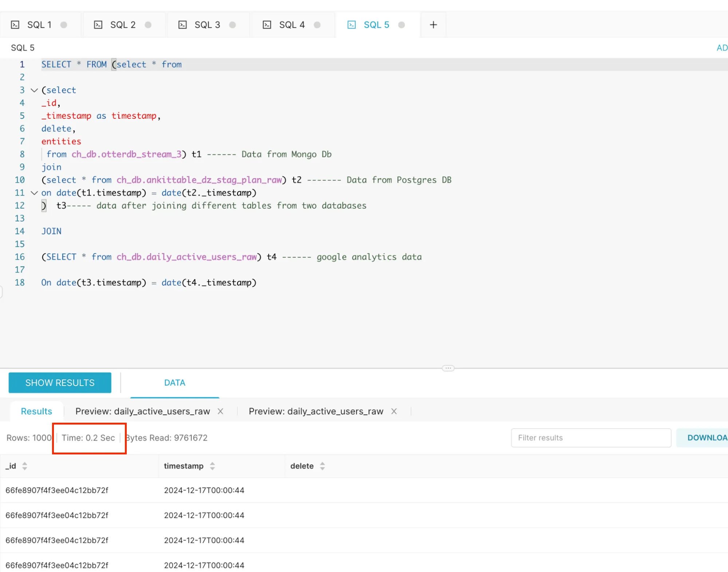Sort the timestamp column
Viewport: 728px width, 572px height.
(212, 466)
